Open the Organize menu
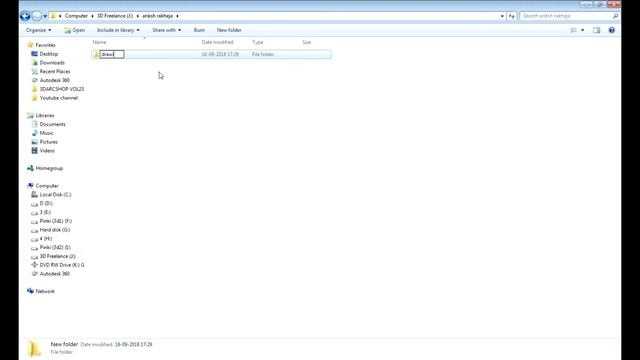Viewport: 640px width, 360px height. [x=38, y=30]
